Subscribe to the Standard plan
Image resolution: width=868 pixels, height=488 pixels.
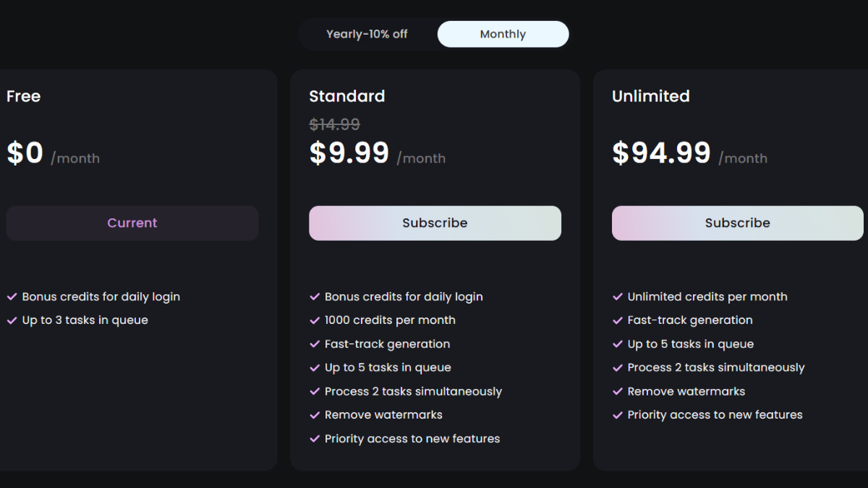435,223
